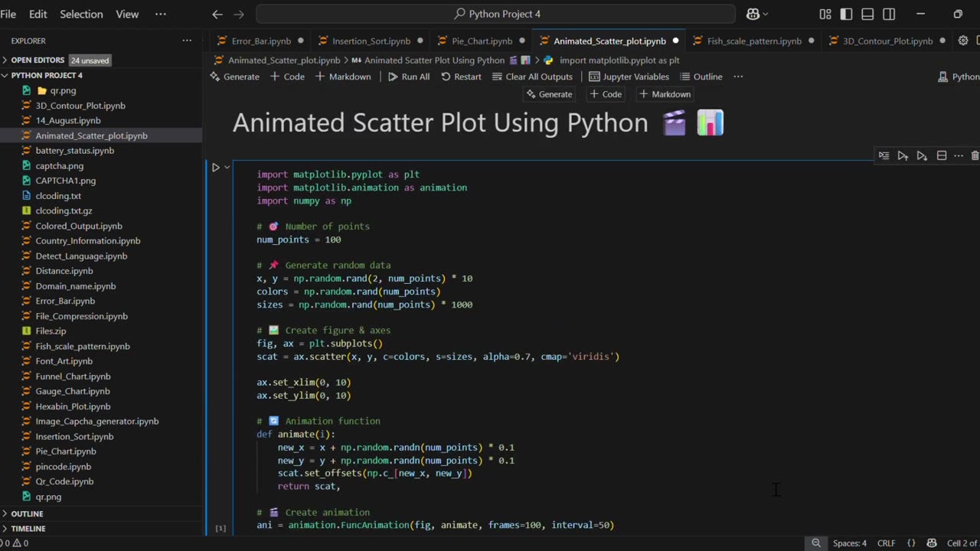Open notebook toolbar overflow ellipsis

click(738, 77)
